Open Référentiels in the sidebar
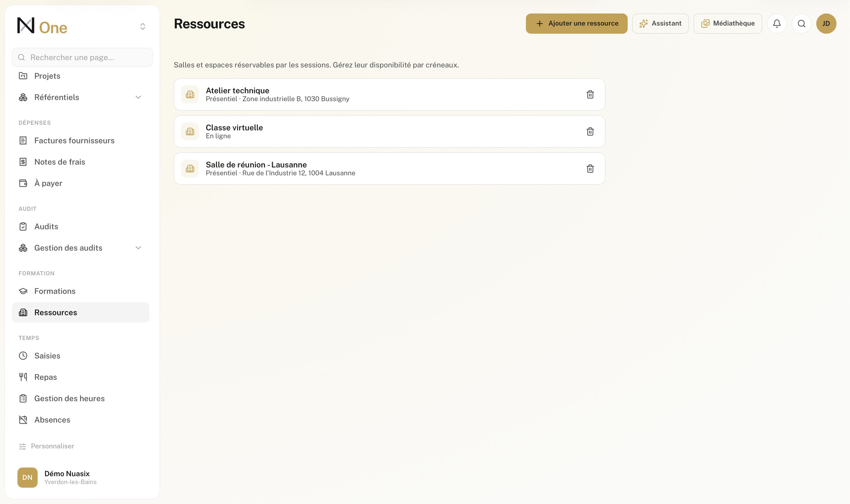Image resolution: width=850 pixels, height=504 pixels. [81, 97]
